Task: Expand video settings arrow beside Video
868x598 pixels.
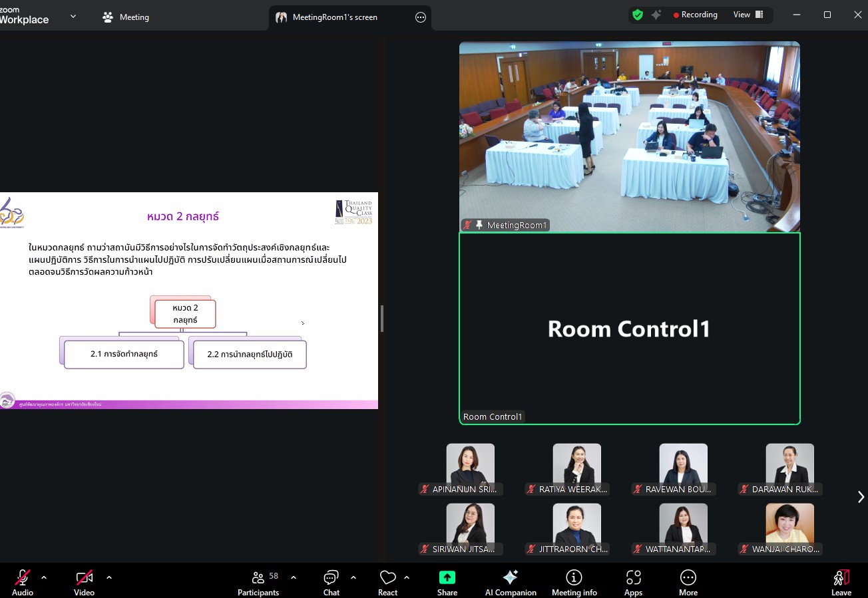Action: coord(109,577)
